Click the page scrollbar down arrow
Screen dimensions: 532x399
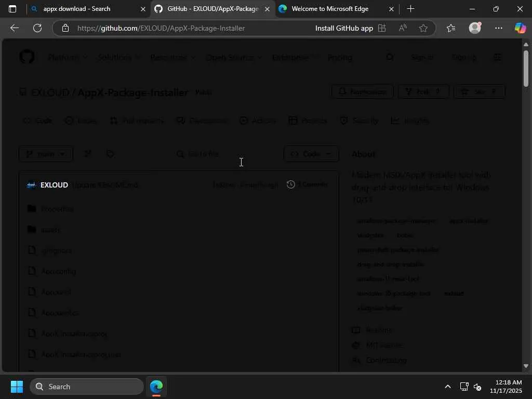coord(526,366)
